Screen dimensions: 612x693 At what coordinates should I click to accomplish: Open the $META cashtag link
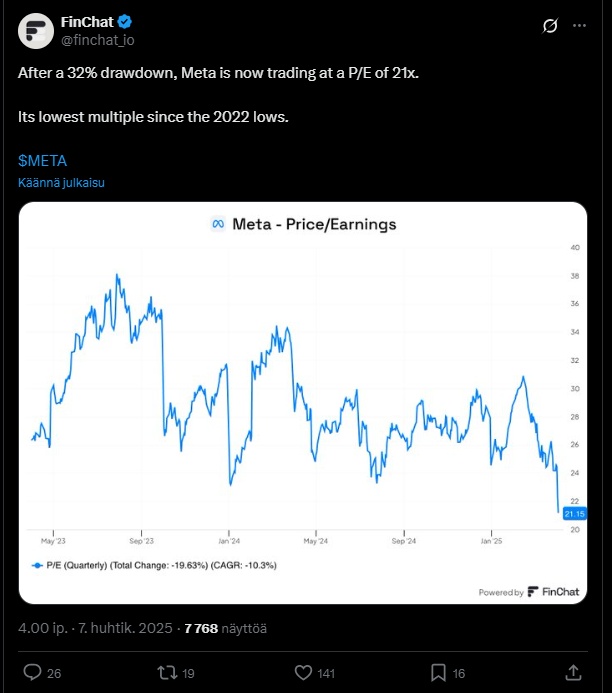pos(42,160)
